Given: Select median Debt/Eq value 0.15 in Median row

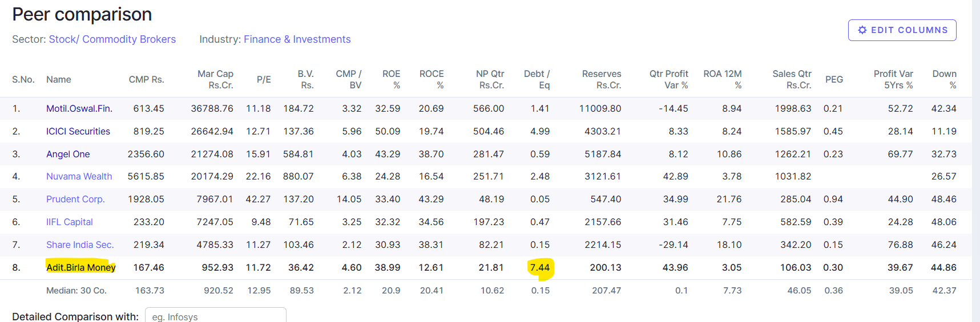Looking at the screenshot, I should (x=541, y=291).
